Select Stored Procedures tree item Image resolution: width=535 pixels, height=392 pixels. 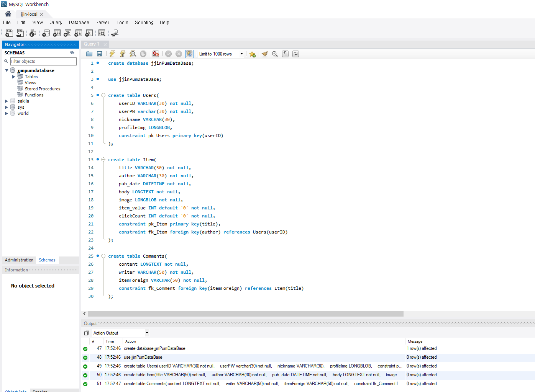click(x=43, y=89)
